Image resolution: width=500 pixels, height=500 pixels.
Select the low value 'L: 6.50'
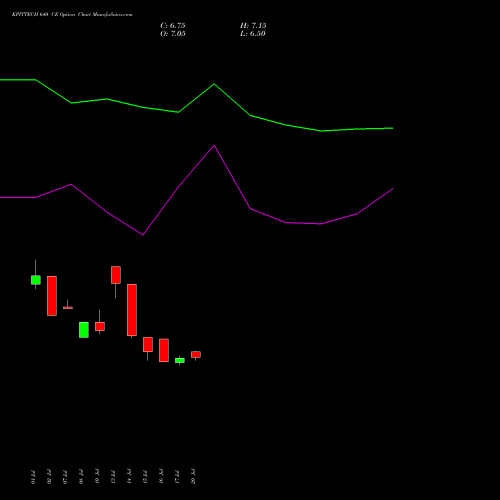coord(253,34)
